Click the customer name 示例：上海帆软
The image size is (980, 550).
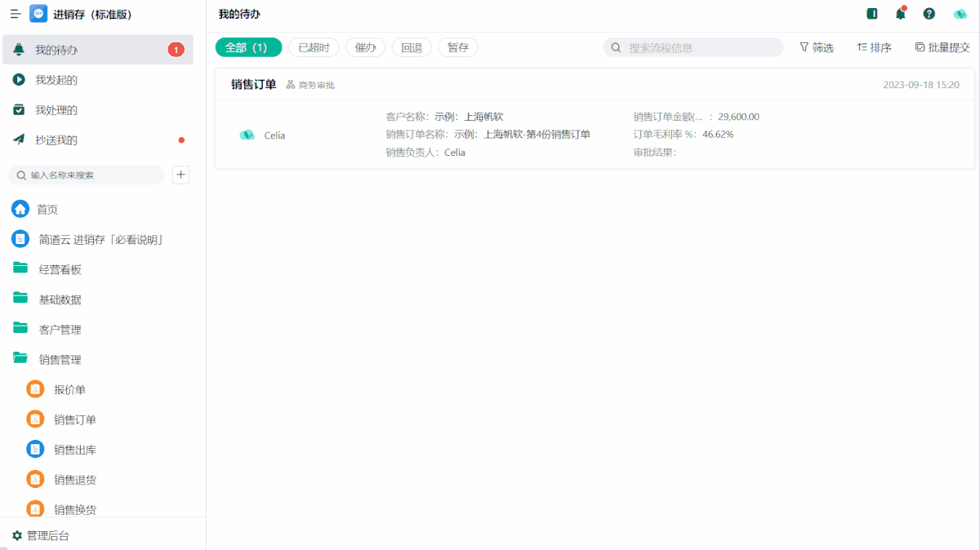click(469, 117)
